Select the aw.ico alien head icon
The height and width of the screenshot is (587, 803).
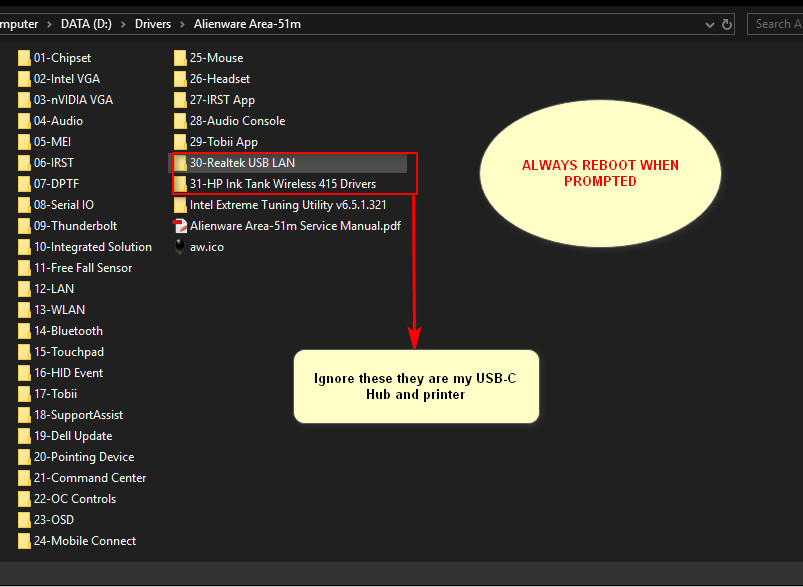pyautogui.click(x=180, y=247)
